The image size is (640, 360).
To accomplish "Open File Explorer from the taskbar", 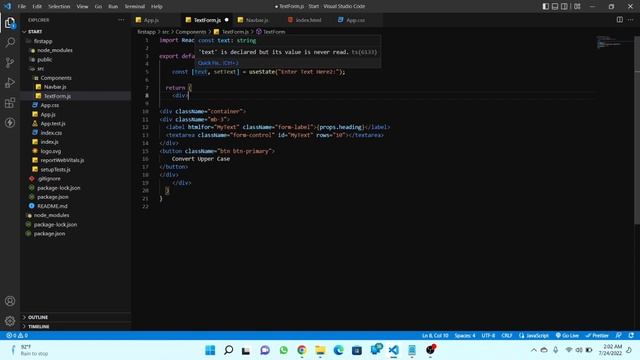I will [x=320, y=350].
